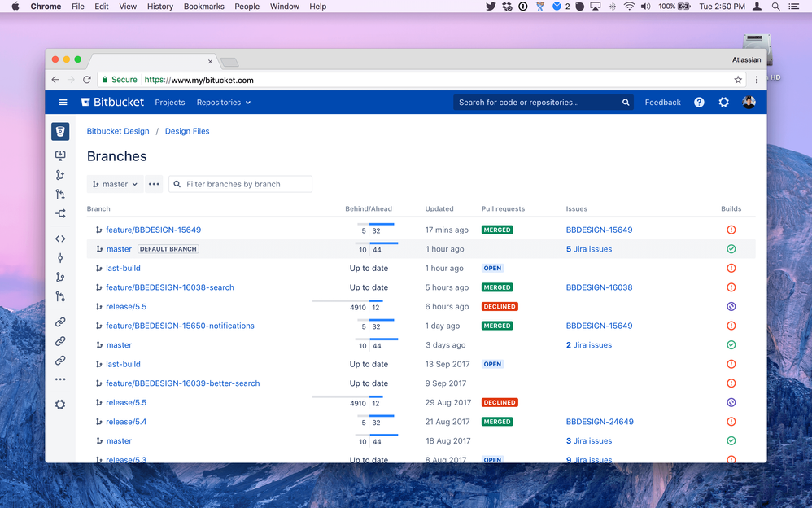Open the header settings gear icon
812x508 pixels.
[723, 103]
